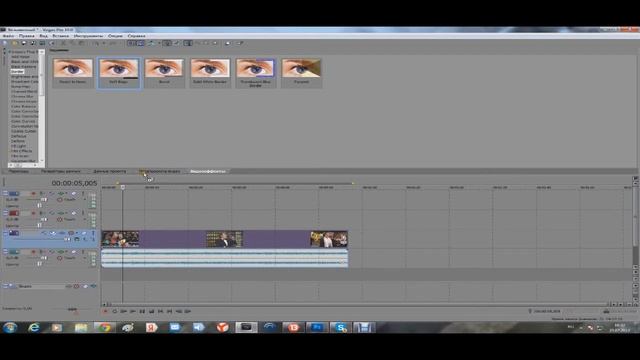
Task: Click the timeline playhead cursor marker
Action: pyautogui.click(x=122, y=187)
